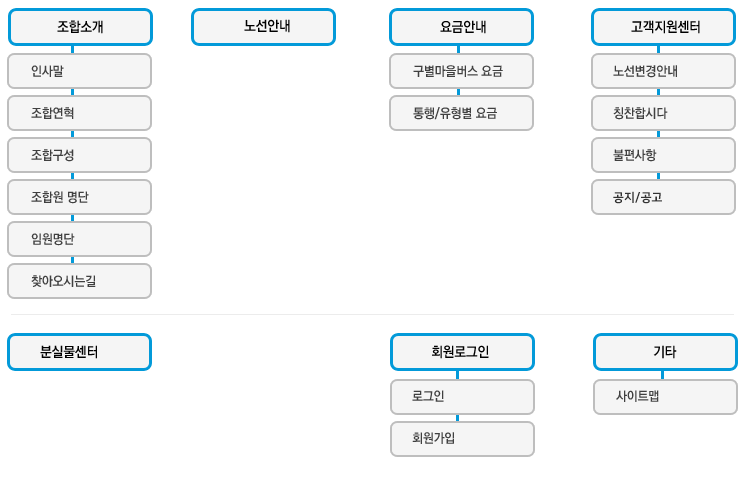
Task: Open the 불편사항 link
Action: pos(663,155)
